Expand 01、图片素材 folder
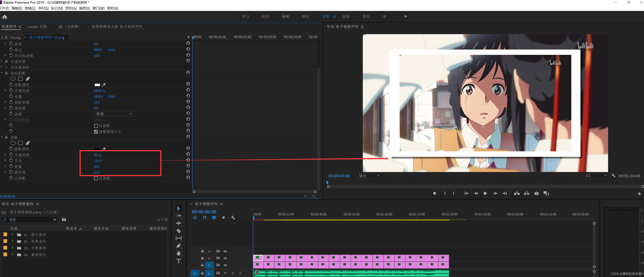 pos(12,234)
